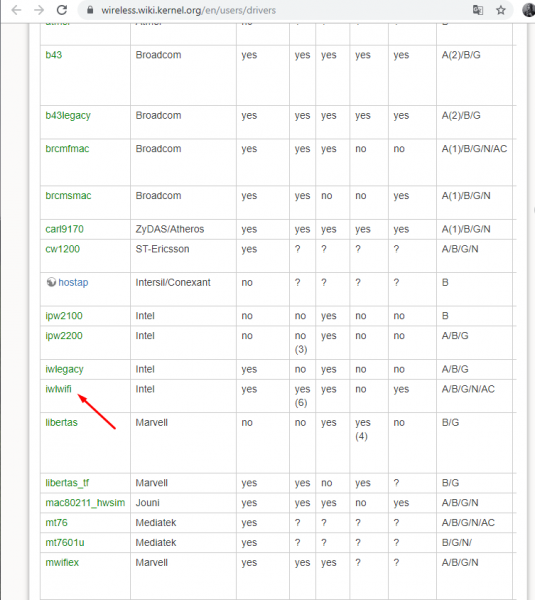Click the padlock site security icon

[x=90, y=10]
